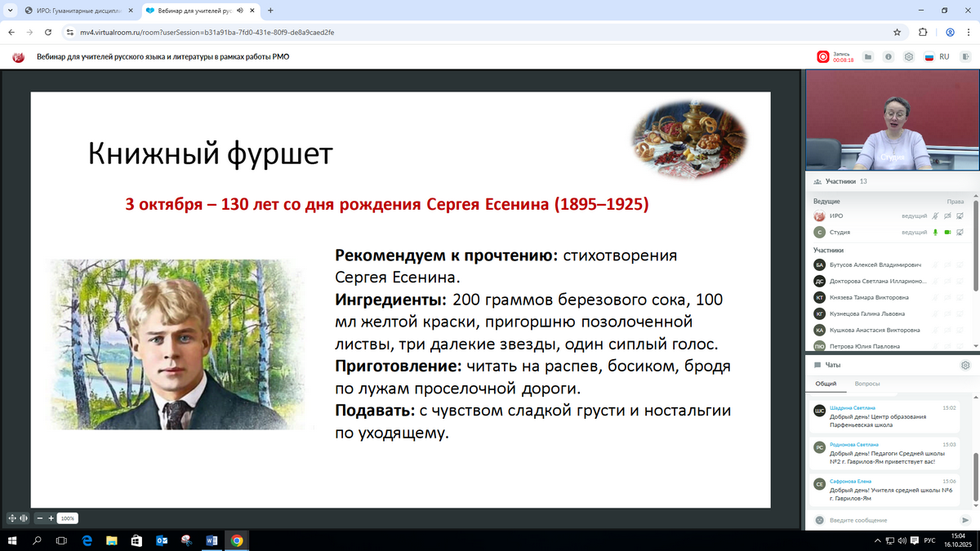Click the Введите сообщение message field
The width and height of the screenshot is (980, 551).
(x=890, y=520)
